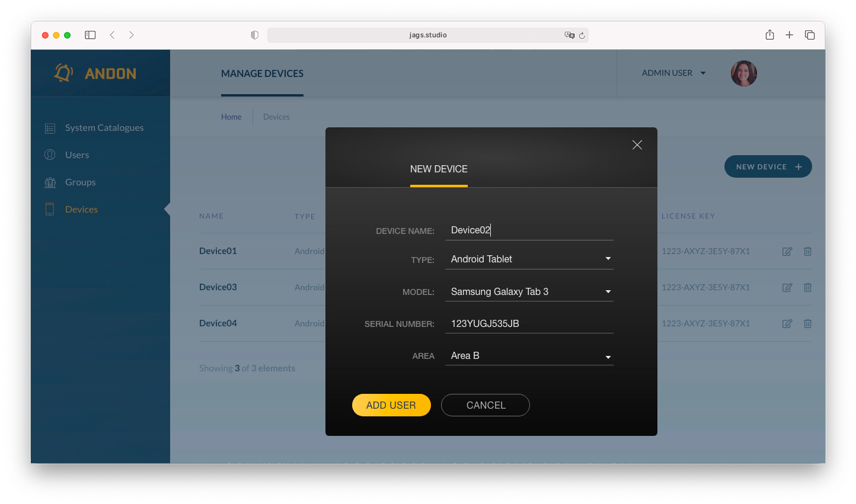Click the Cancel button in the dialog
Viewport: 856px width, 504px height.
click(x=486, y=405)
